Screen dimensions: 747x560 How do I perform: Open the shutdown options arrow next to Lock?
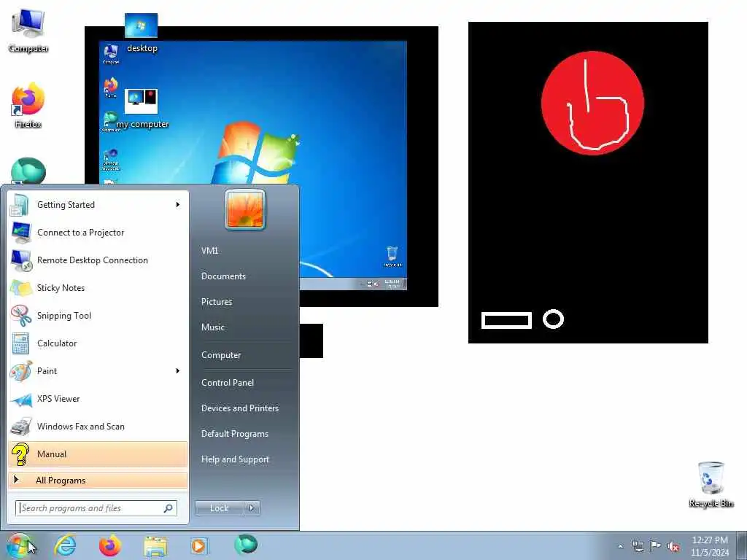[x=252, y=508]
